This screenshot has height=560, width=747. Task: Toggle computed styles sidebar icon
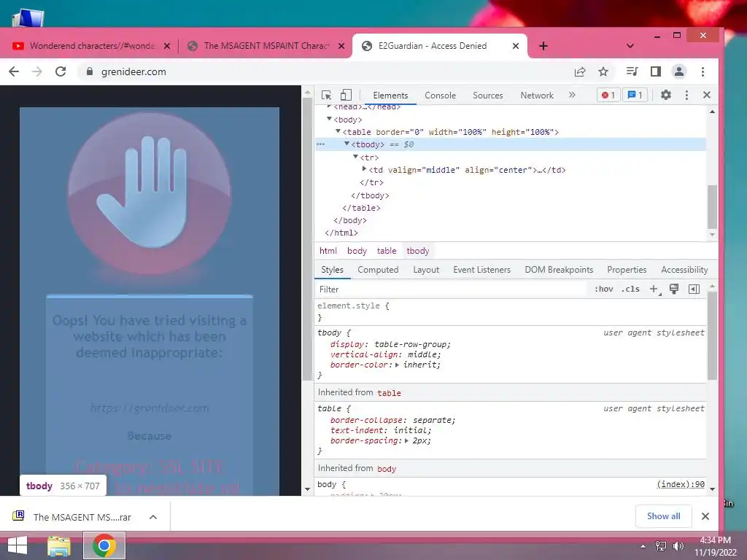(x=694, y=289)
